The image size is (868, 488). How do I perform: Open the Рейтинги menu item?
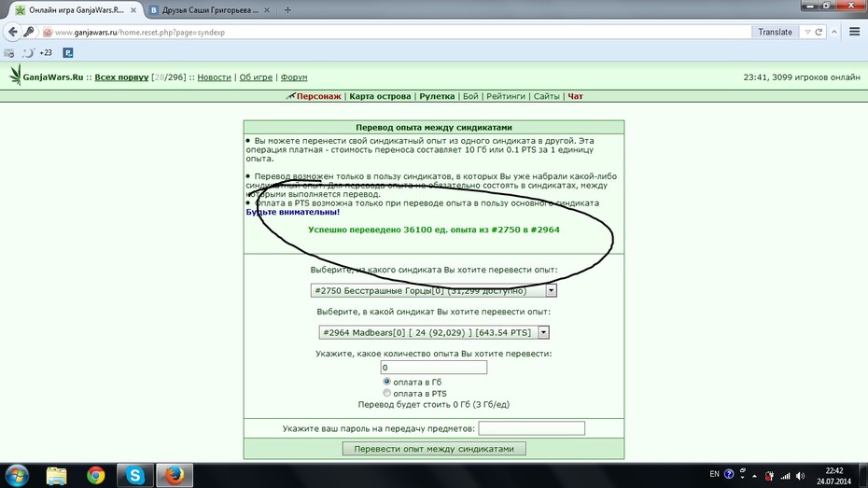(x=506, y=96)
